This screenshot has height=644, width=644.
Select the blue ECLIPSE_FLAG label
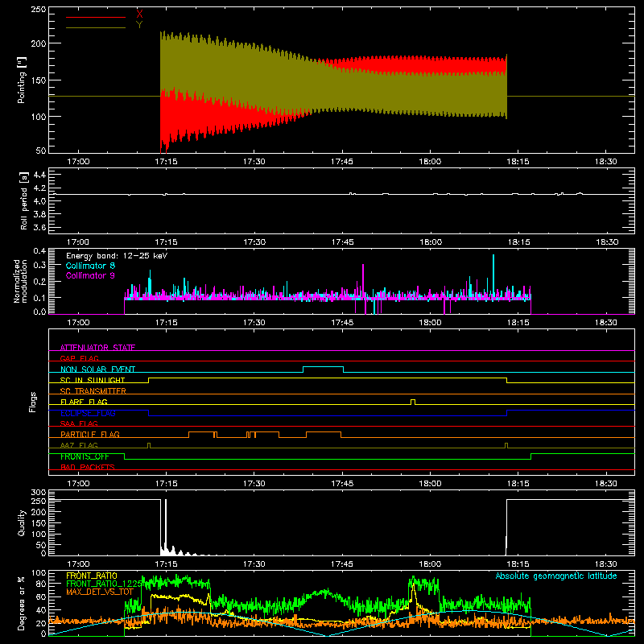pos(88,413)
